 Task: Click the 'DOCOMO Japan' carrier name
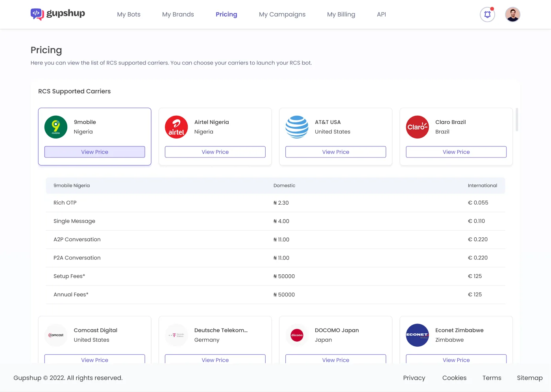[x=337, y=330]
